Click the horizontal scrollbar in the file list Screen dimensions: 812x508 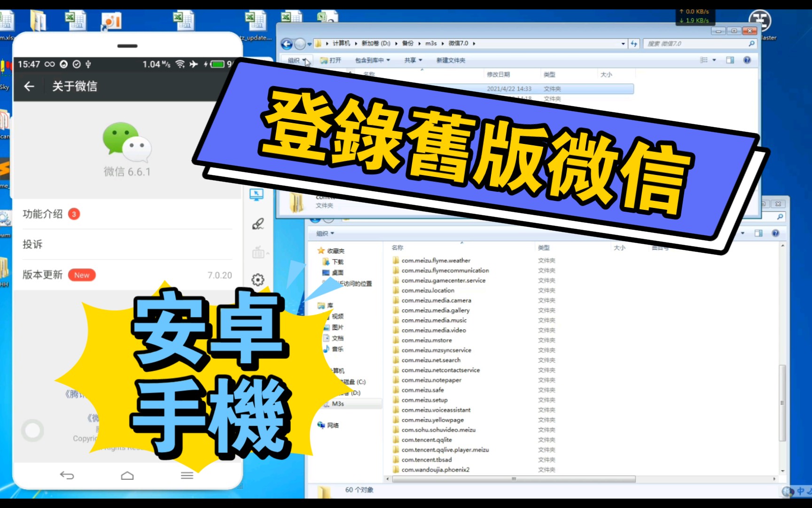tap(514, 479)
